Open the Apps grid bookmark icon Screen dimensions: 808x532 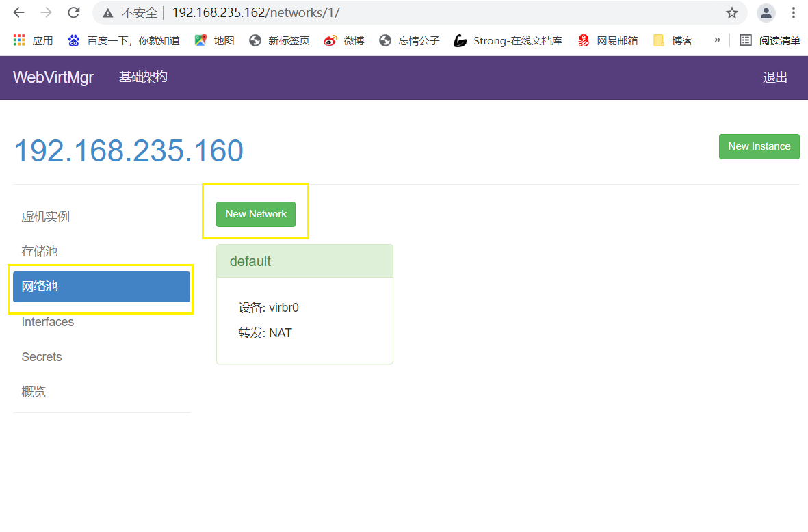point(19,40)
